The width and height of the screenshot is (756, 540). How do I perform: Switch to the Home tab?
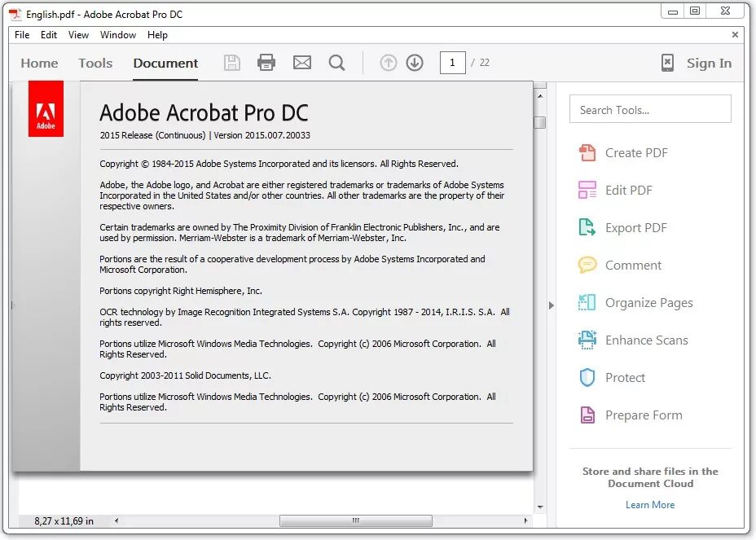(x=39, y=64)
